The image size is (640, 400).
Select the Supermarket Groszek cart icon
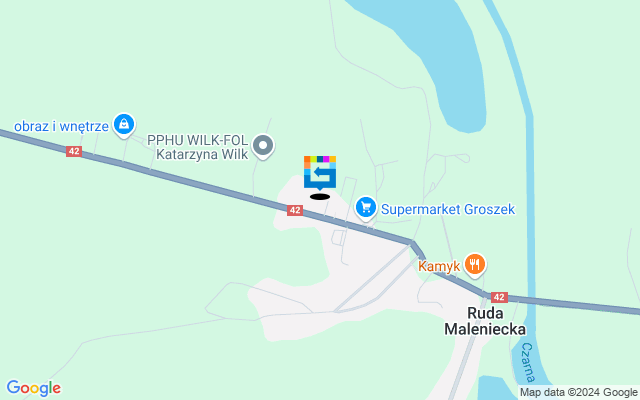[x=366, y=208]
